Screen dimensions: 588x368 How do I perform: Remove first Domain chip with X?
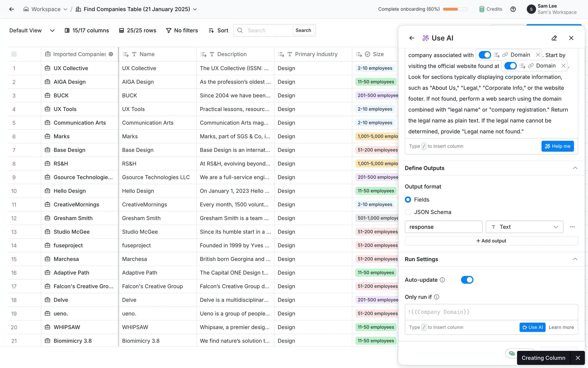(x=538, y=55)
